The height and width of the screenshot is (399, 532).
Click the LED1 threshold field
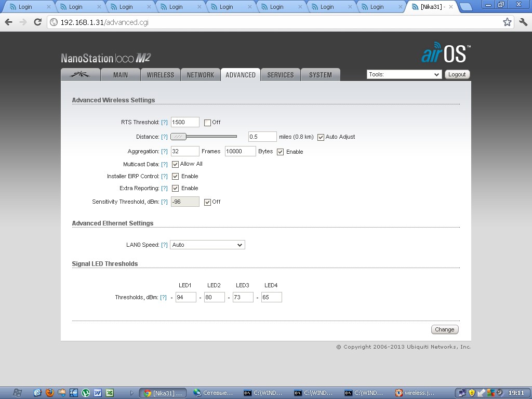pos(185,297)
